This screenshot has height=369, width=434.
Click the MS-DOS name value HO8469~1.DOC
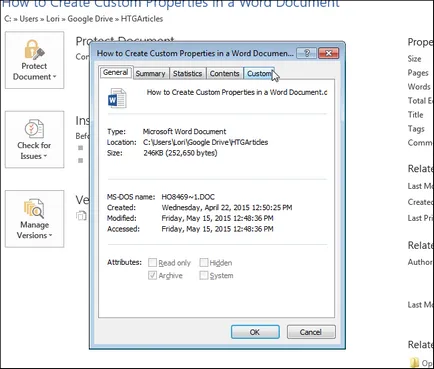tap(188, 197)
